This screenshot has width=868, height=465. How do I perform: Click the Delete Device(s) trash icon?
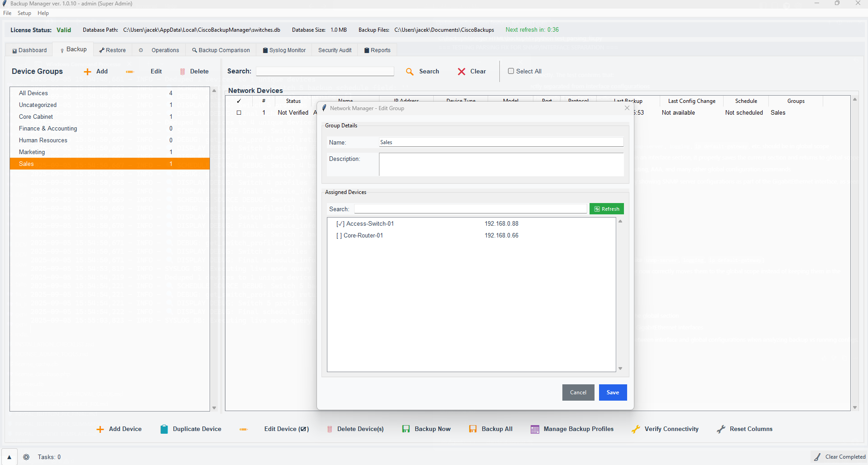pyautogui.click(x=330, y=429)
